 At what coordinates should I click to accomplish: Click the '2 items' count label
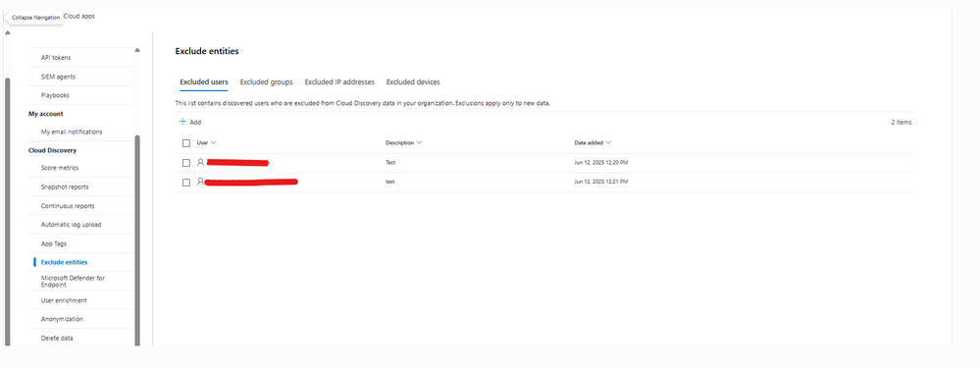(x=902, y=123)
